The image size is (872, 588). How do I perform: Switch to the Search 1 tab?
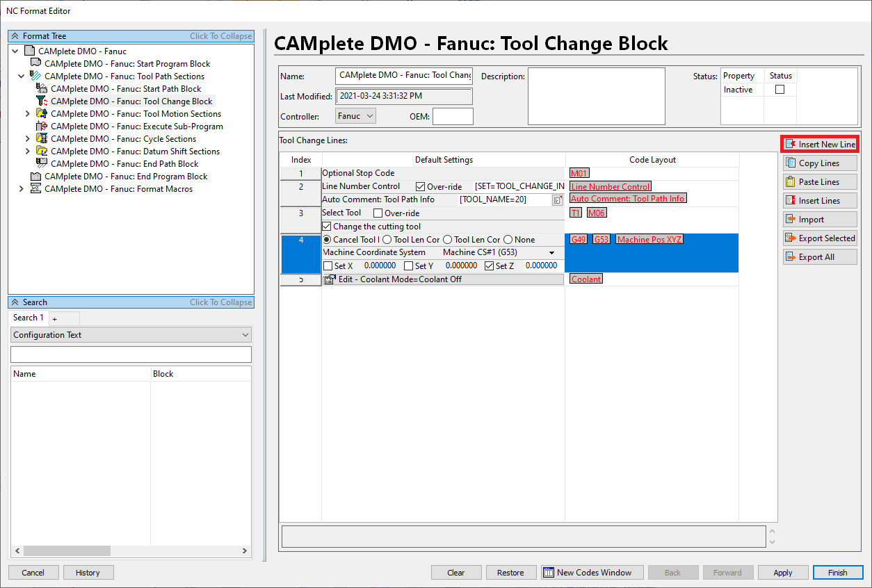28,318
